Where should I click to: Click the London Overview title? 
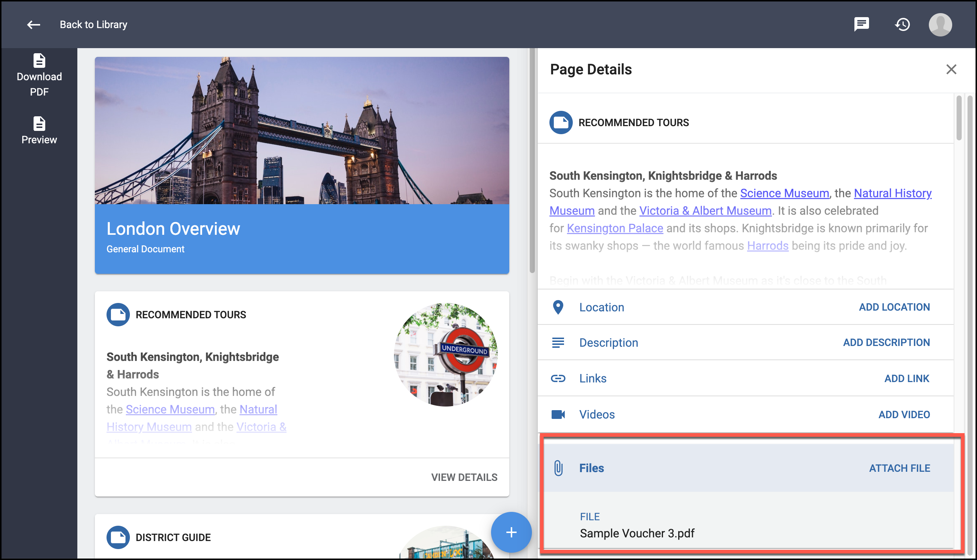coord(173,229)
